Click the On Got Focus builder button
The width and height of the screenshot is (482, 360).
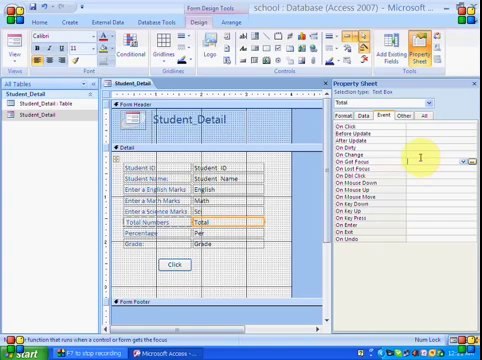pyautogui.click(x=472, y=162)
